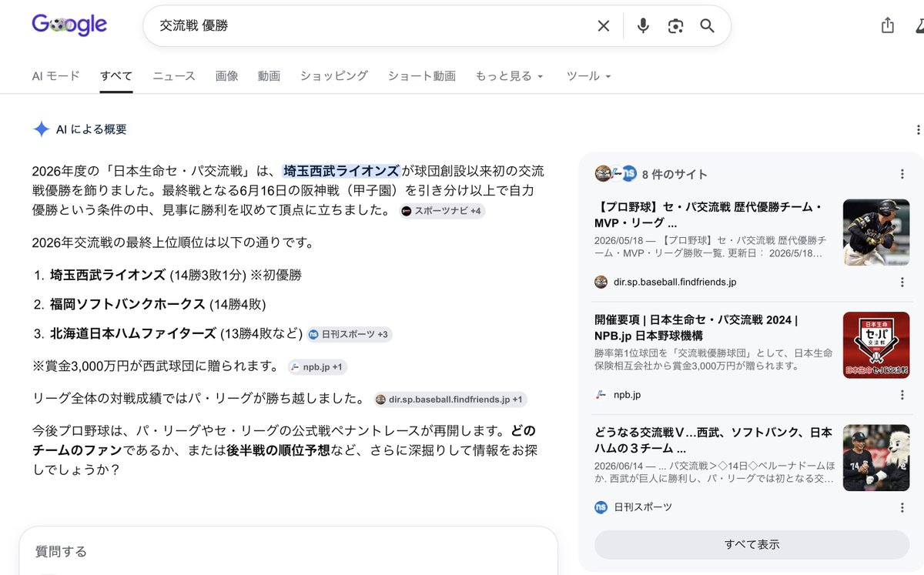Click the 質問する follow-up input field
The height and width of the screenshot is (575, 924).
pos(288,551)
